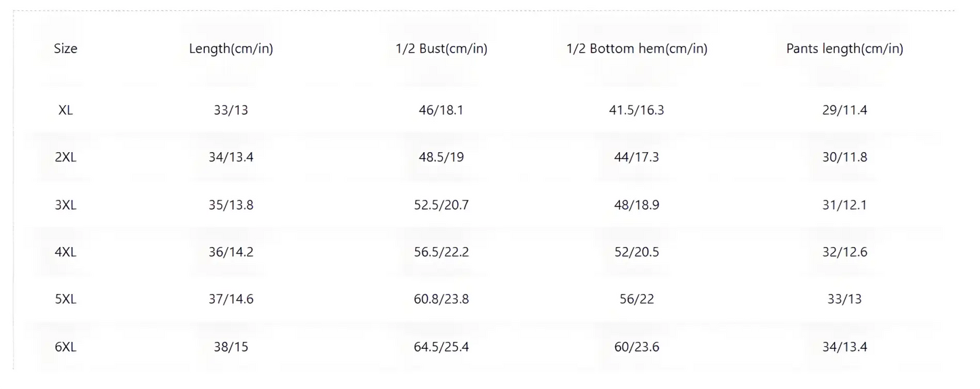Click the Pants length(cm/in) column header
The image size is (980, 389).
click(x=844, y=49)
